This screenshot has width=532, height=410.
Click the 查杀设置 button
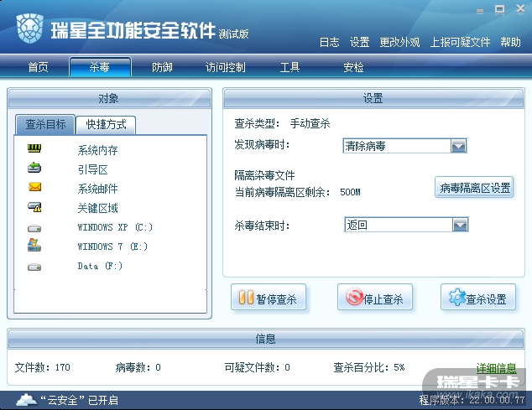click(x=478, y=297)
